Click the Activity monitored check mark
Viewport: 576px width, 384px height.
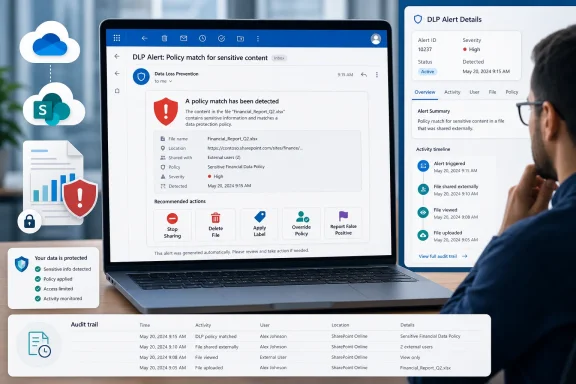38,299
